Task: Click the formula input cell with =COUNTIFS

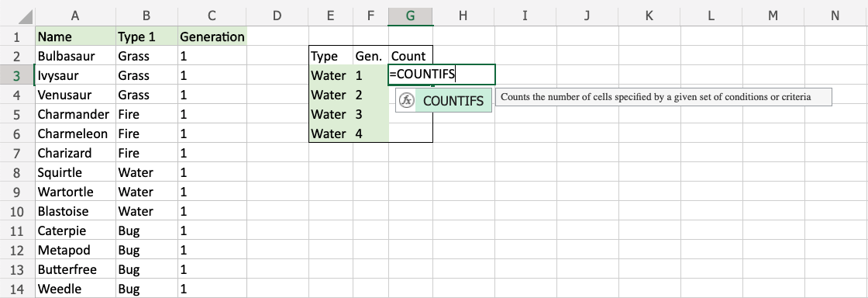Action: 442,74
